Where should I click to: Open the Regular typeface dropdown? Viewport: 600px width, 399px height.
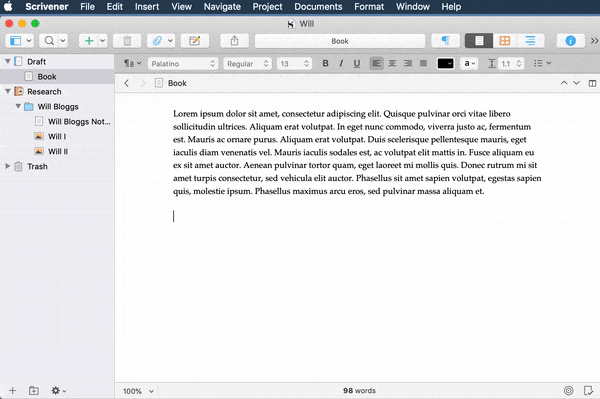pyautogui.click(x=248, y=64)
